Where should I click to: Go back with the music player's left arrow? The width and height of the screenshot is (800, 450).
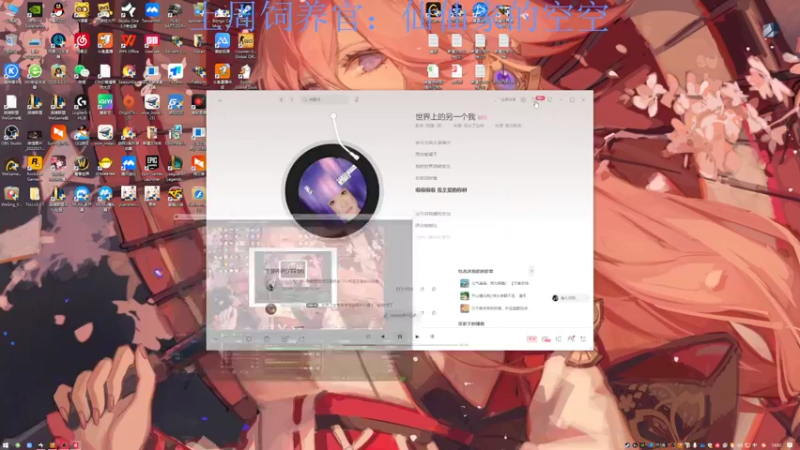click(281, 99)
